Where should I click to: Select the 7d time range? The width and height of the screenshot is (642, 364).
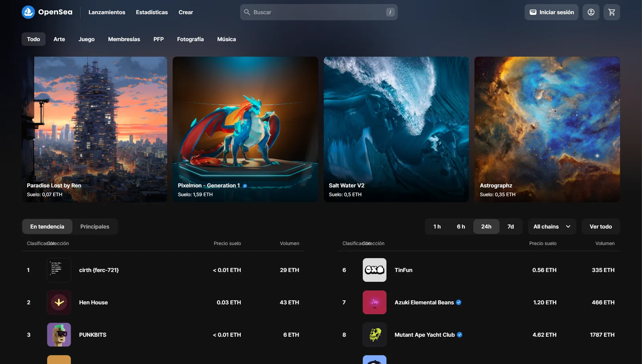coord(511,226)
